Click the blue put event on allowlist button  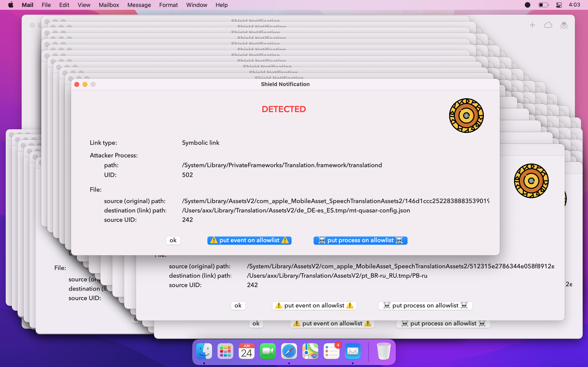[x=249, y=240]
